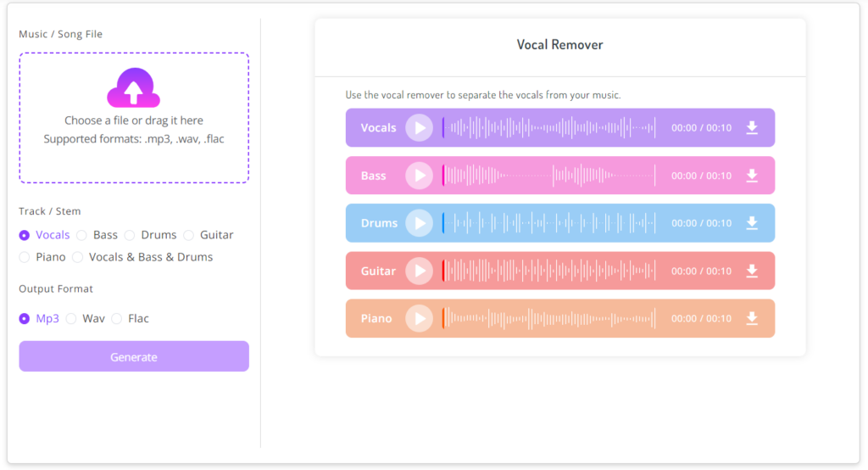Screen dimensions: 868x470
Task: Play the Piano track
Action: pos(419,319)
